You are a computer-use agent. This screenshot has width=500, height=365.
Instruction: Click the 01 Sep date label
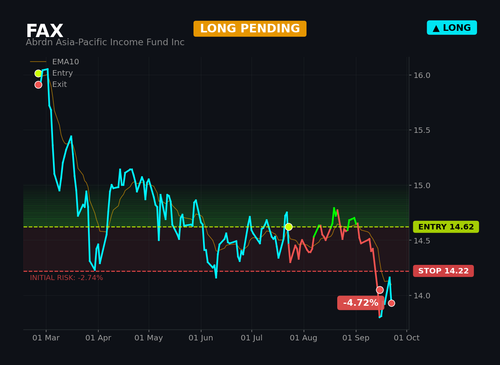click(356, 338)
